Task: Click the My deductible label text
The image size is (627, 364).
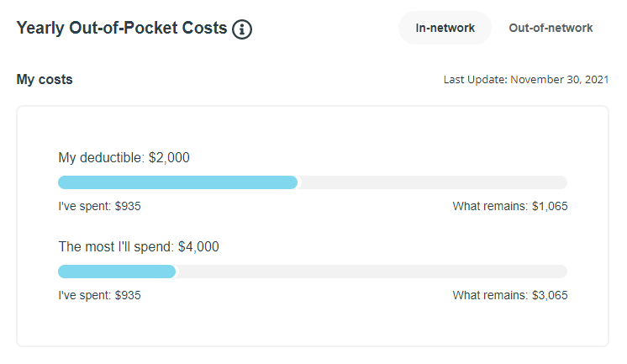Action: [x=101, y=157]
